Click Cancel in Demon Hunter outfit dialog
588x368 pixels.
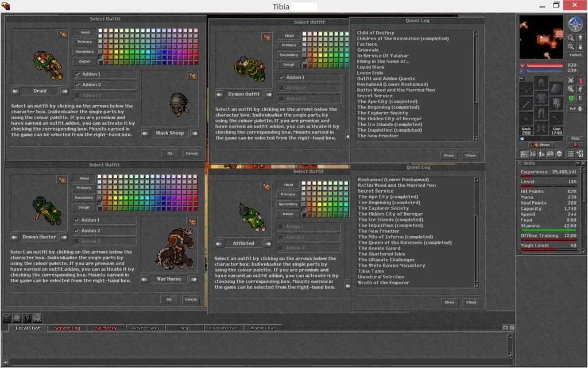tap(191, 299)
